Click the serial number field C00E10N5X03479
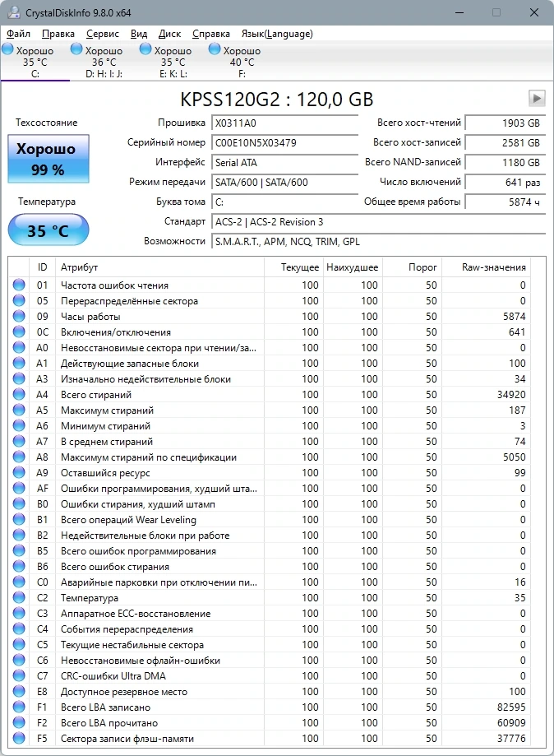The height and width of the screenshot is (756, 554). tap(284, 142)
